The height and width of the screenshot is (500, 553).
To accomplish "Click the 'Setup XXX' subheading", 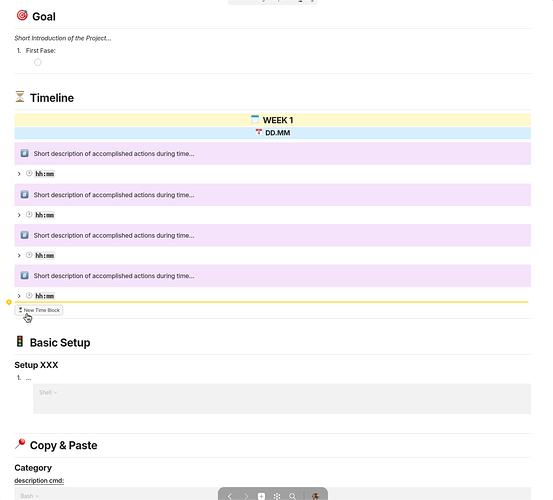I will point(36,365).
